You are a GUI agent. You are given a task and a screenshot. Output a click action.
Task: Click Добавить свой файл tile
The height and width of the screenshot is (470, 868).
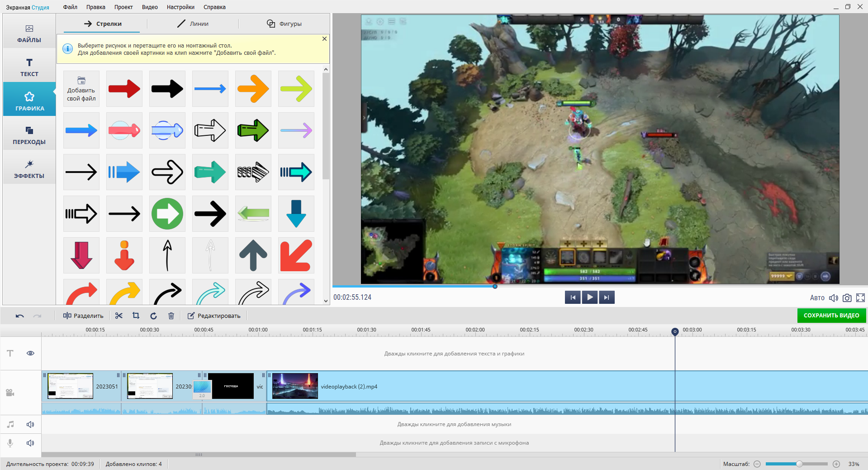tap(81, 89)
